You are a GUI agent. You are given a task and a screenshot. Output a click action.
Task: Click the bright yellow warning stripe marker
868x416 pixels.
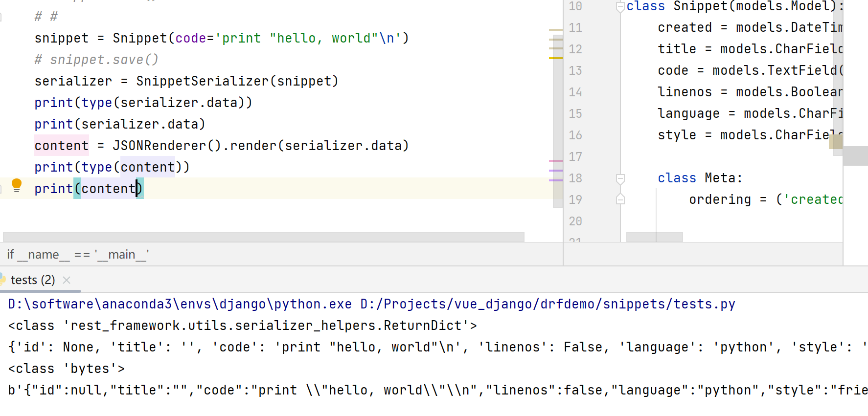point(555,58)
